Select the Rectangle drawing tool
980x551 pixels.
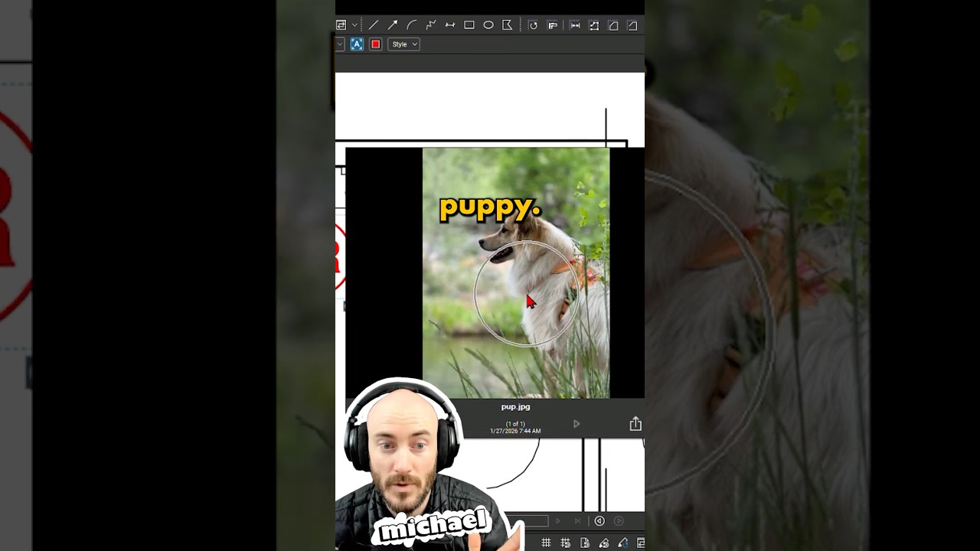(x=469, y=25)
